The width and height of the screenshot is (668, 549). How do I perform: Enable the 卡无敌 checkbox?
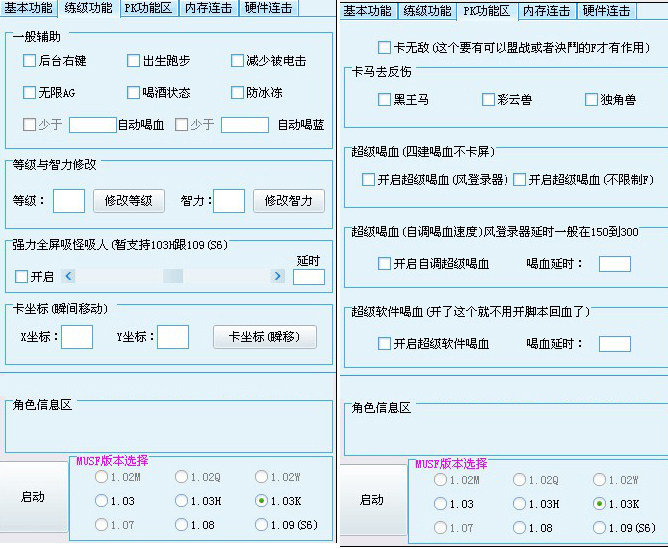click(x=384, y=47)
